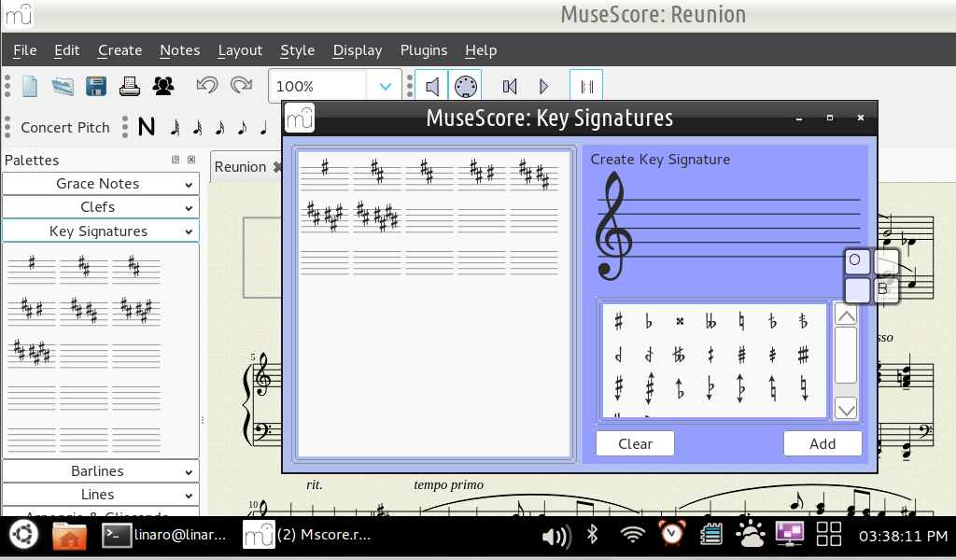Viewport: 956px width, 560px height.
Task: Open the Edit menu
Action: point(66,50)
